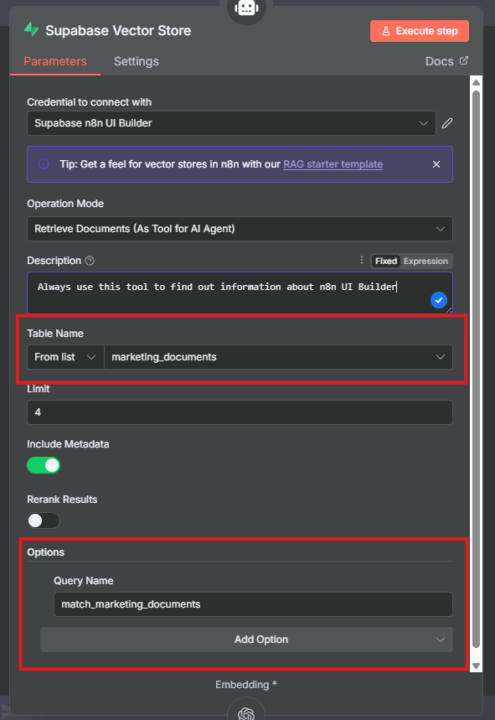Click the Rerank Results label

(62, 499)
